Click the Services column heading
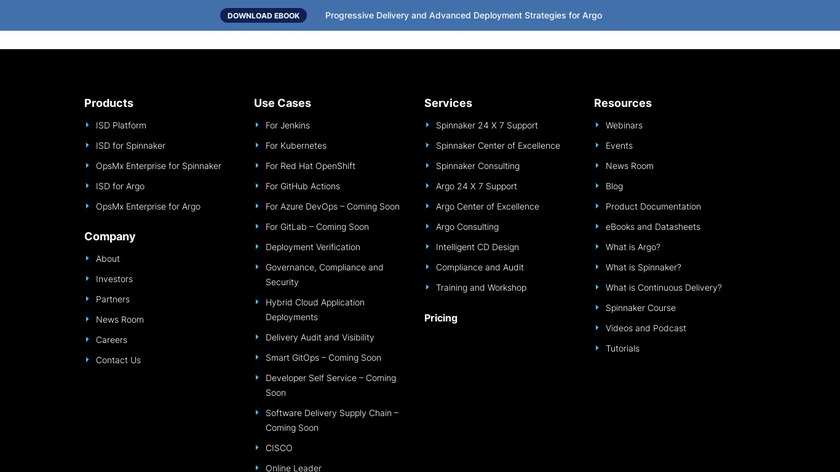Image resolution: width=840 pixels, height=472 pixels. [x=448, y=103]
